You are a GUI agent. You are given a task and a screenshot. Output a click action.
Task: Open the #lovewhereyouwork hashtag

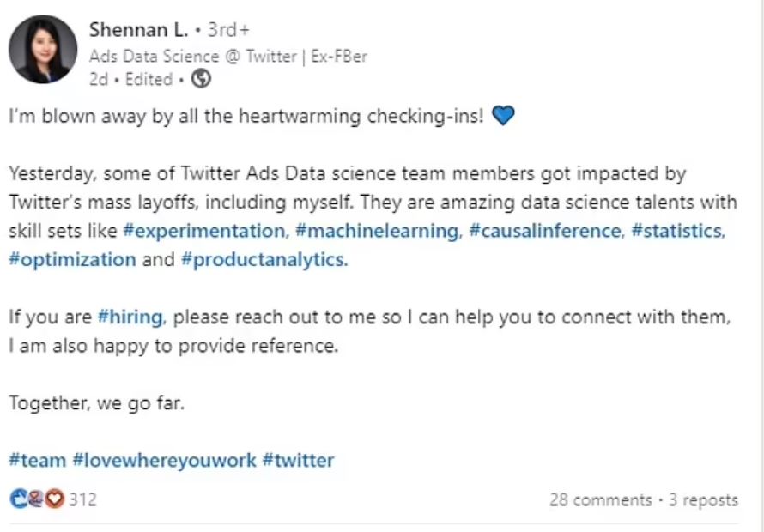(164, 461)
